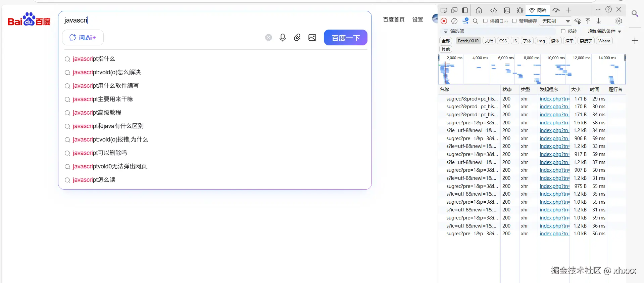Toggle the JS filter chip
The width and height of the screenshot is (644, 283).
(x=515, y=41)
